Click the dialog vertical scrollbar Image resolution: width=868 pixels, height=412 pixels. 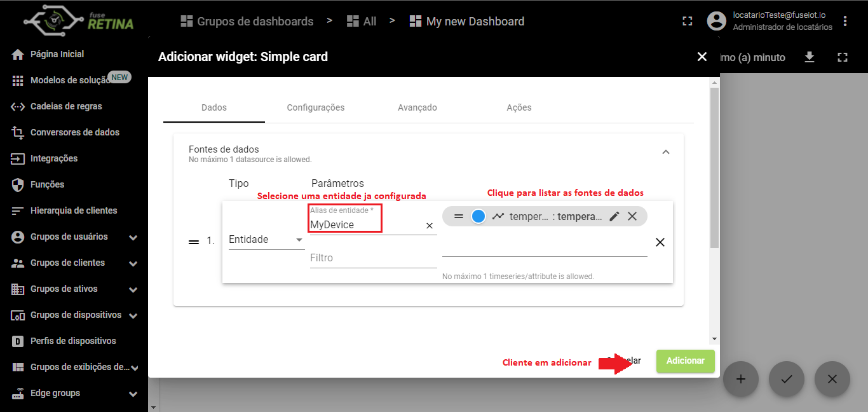point(715,168)
